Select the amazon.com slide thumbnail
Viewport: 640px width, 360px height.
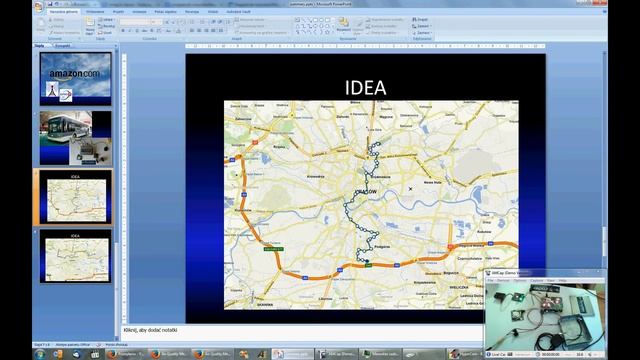[76, 79]
